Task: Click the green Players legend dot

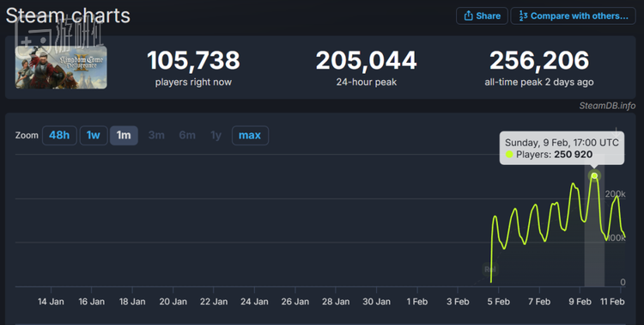Action: [509, 155]
